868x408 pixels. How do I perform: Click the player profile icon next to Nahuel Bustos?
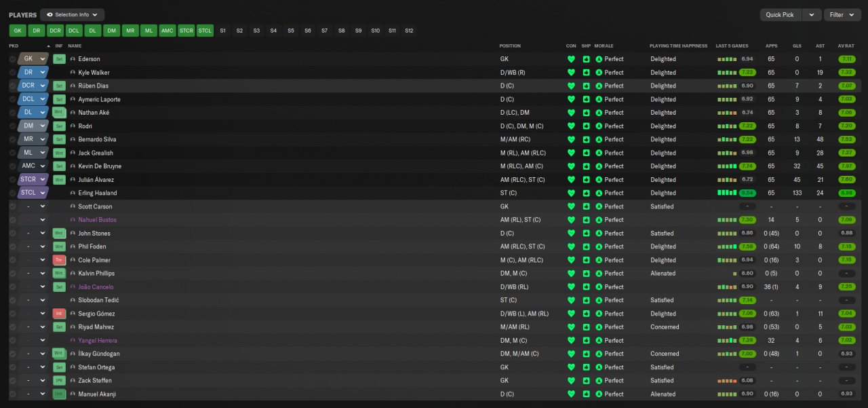[73, 220]
